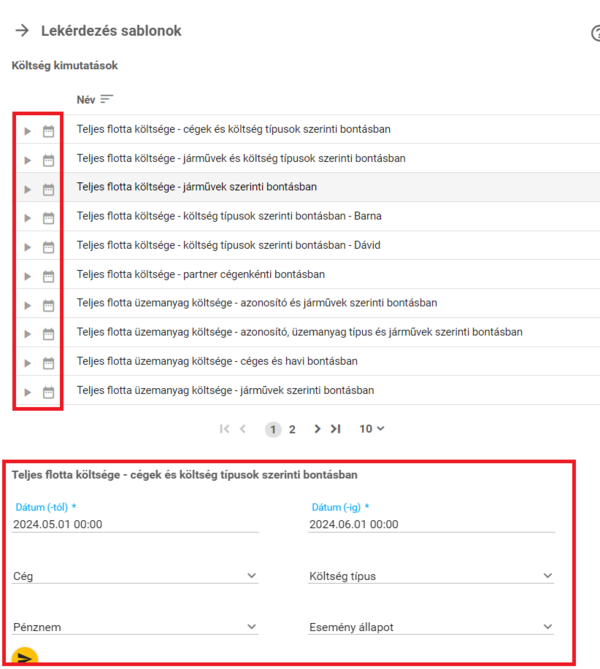
Task: Jump to the last page of results
Action: click(336, 429)
